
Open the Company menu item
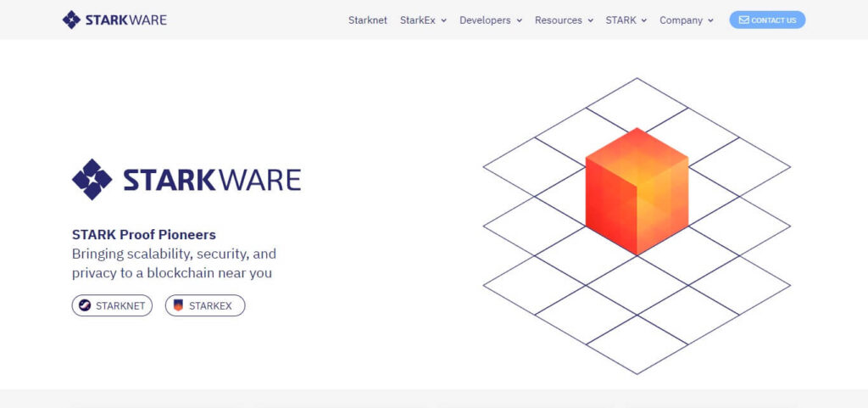click(x=681, y=20)
